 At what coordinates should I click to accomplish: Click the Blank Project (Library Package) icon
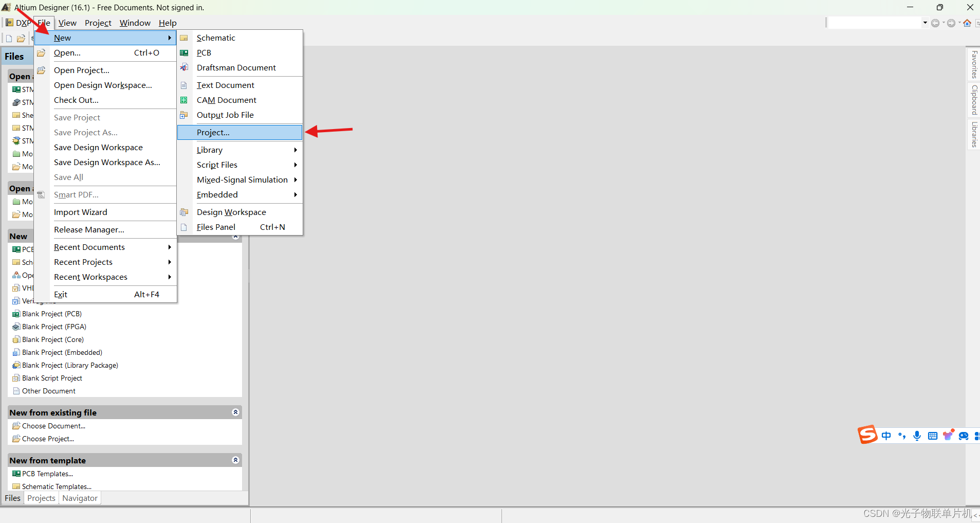[x=16, y=366]
